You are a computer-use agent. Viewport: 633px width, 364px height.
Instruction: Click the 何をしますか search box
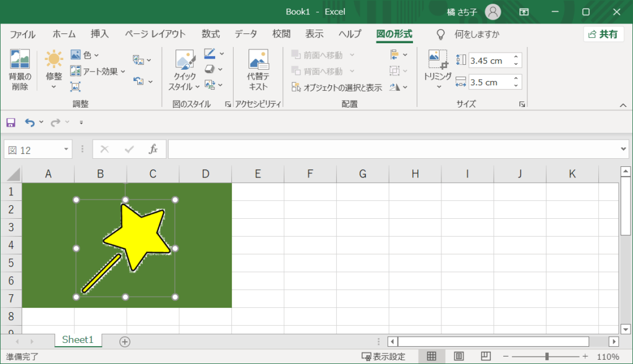(x=477, y=35)
